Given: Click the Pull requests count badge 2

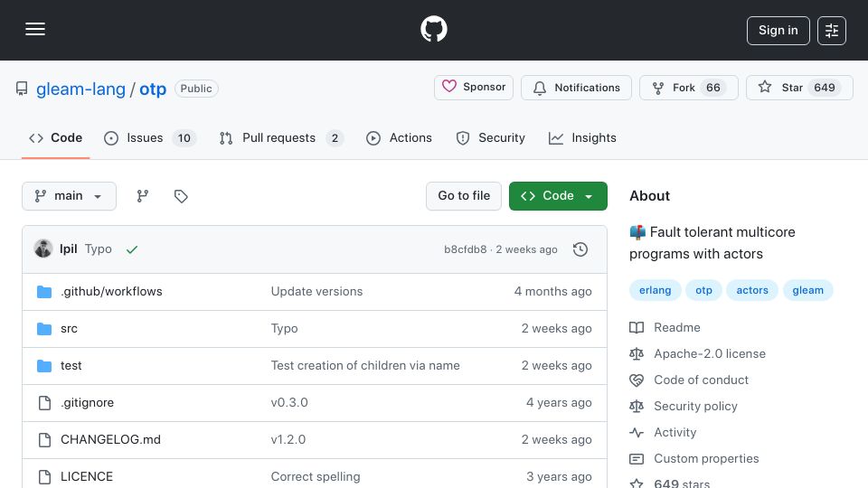Looking at the screenshot, I should click(335, 138).
